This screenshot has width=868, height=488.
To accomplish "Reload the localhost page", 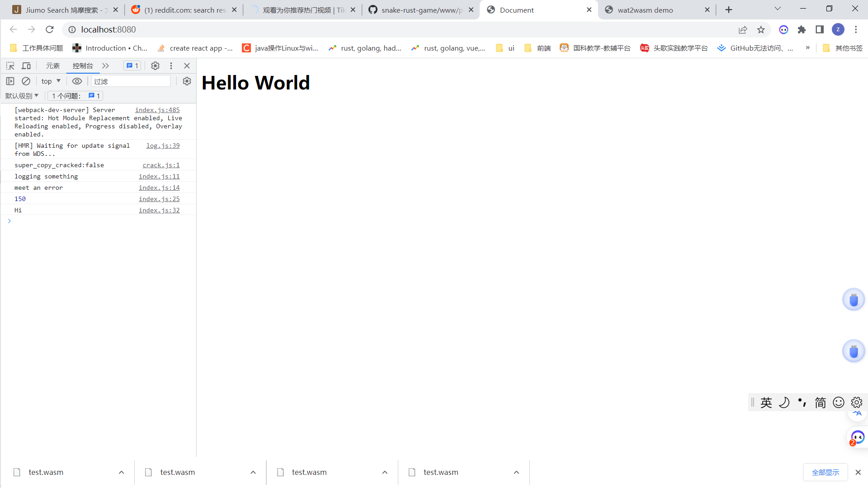I will (50, 30).
